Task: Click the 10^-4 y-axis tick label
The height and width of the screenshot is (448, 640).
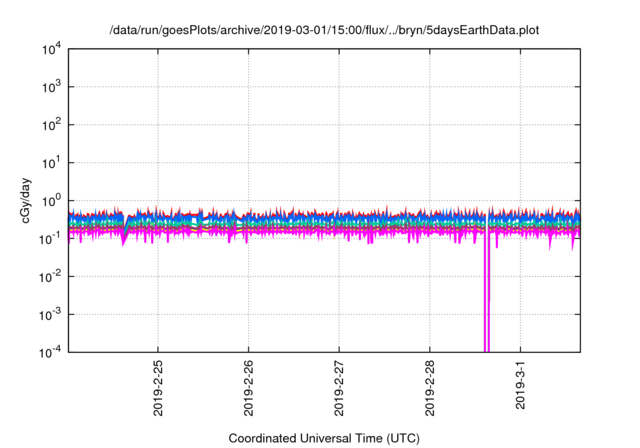Action: pos(50,352)
